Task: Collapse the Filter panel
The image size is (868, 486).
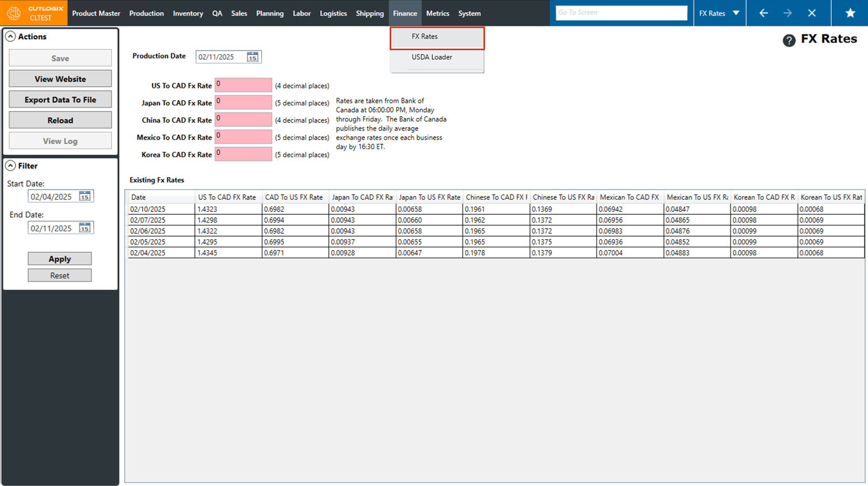Action: (10, 166)
